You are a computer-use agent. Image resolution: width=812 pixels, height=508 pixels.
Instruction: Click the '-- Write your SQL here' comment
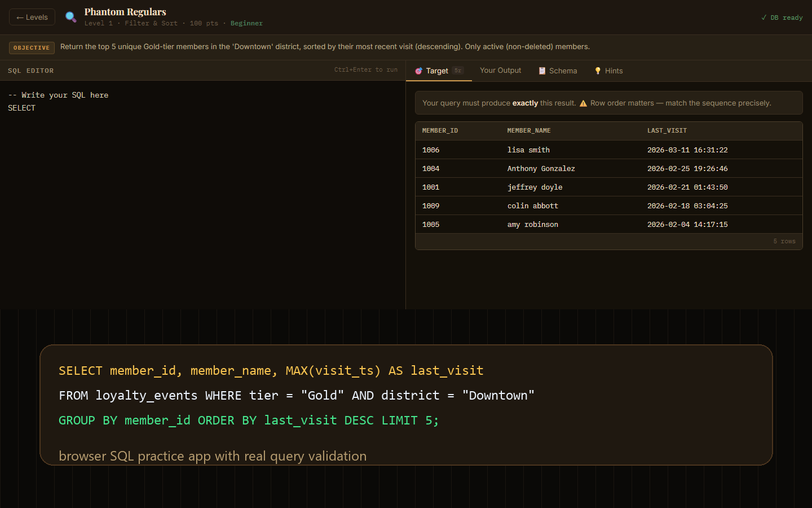click(x=58, y=95)
